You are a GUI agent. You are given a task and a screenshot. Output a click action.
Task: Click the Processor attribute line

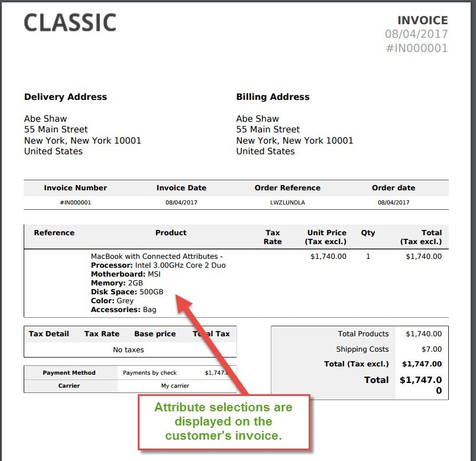pyautogui.click(x=158, y=265)
